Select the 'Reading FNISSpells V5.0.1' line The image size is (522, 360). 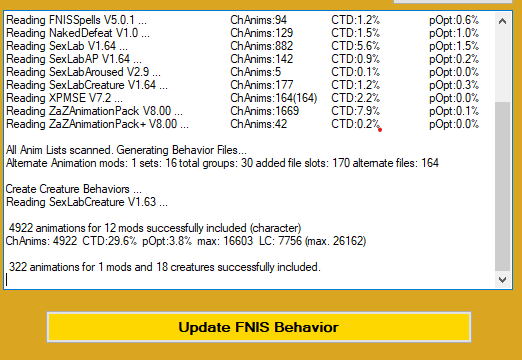click(x=76, y=20)
